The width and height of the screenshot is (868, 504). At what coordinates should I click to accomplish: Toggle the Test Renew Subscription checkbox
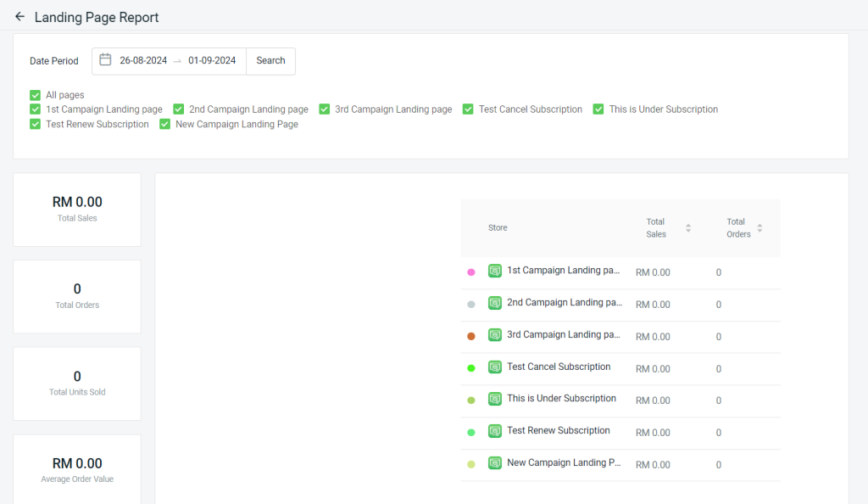click(36, 124)
